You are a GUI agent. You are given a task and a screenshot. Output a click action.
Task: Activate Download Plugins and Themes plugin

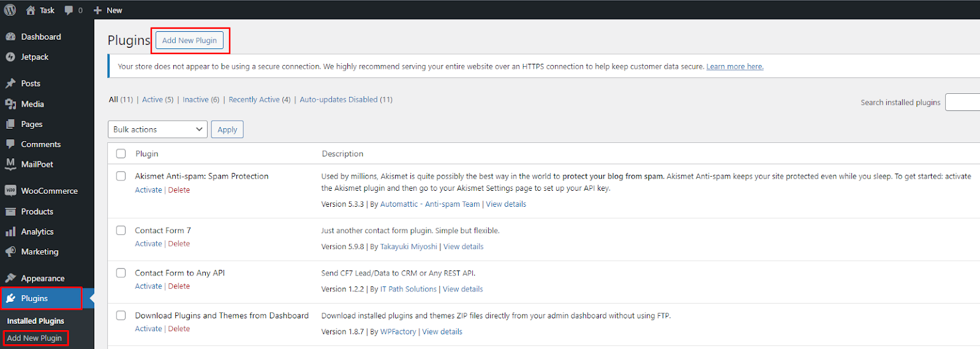point(148,329)
